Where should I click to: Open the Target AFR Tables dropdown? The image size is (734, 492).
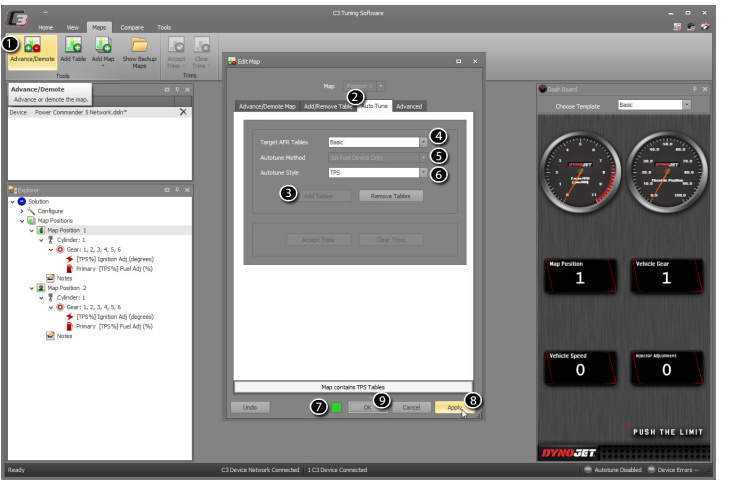tap(424, 142)
